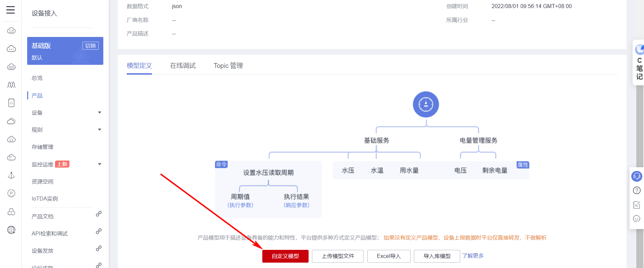This screenshot has width=644, height=268.
Task: Open the globe with W icon
Action: [x=11, y=230]
